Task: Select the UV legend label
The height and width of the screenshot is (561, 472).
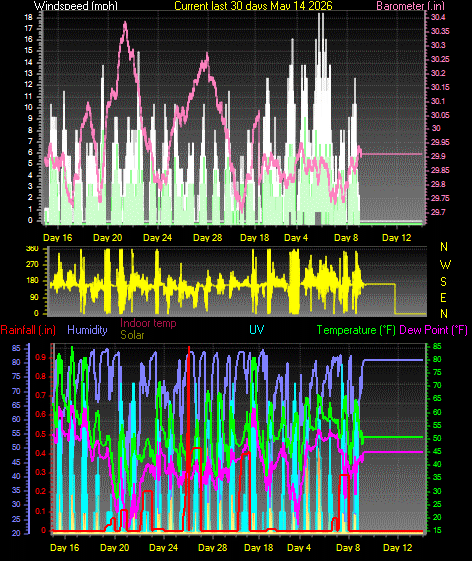Action: pos(257,330)
